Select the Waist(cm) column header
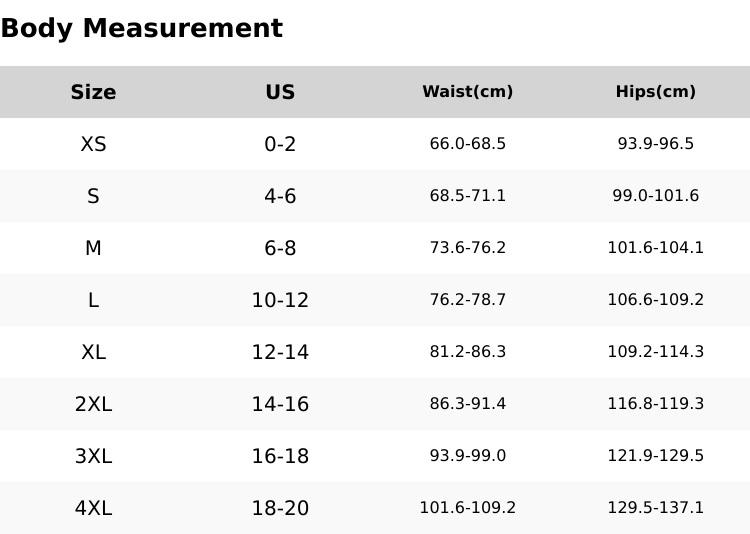Viewport: 750px width, 534px height. coord(467,92)
